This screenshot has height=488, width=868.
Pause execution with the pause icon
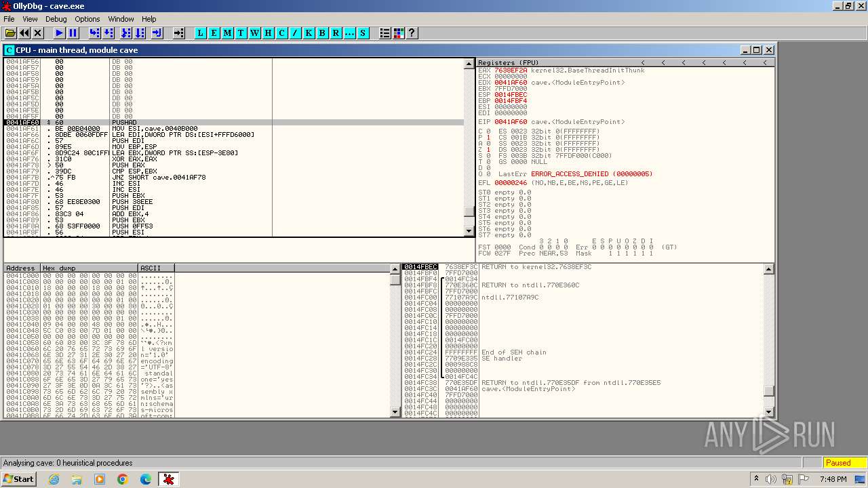73,33
